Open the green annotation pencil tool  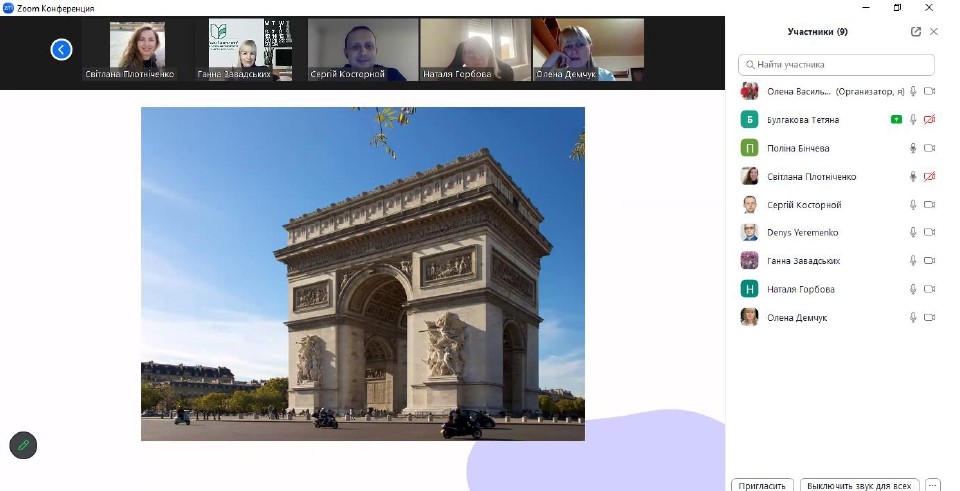[x=23, y=445]
